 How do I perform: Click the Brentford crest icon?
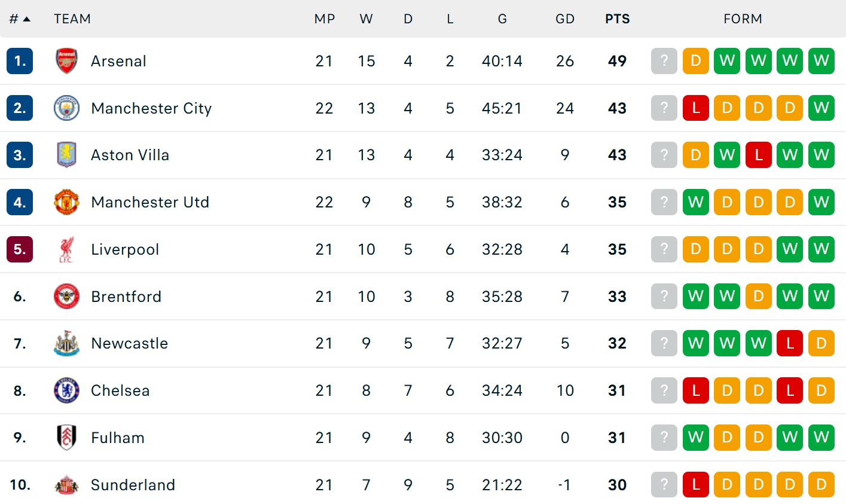[66, 297]
